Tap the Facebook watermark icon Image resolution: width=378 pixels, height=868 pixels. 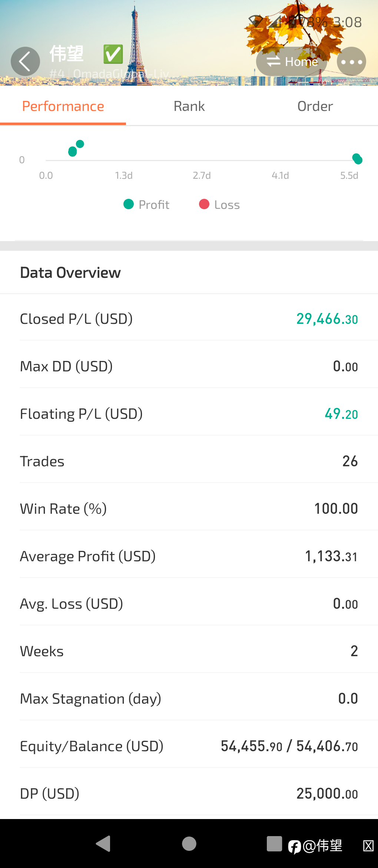click(x=295, y=847)
